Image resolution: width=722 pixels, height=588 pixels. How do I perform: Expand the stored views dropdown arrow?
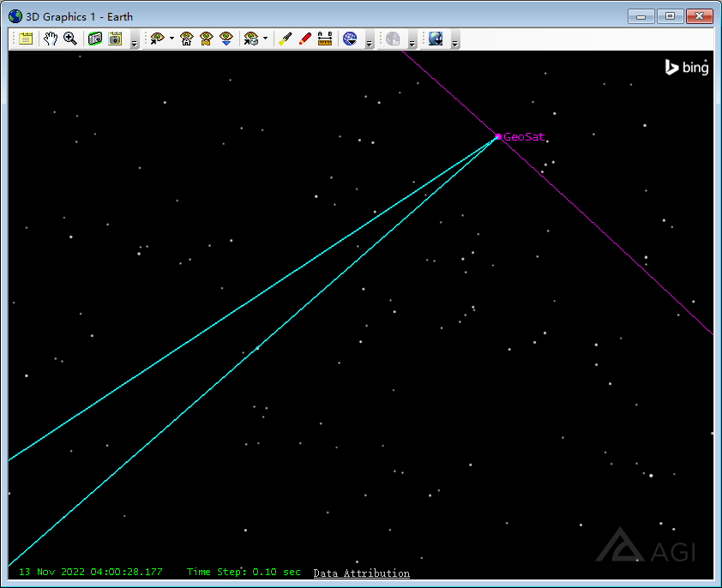265,39
